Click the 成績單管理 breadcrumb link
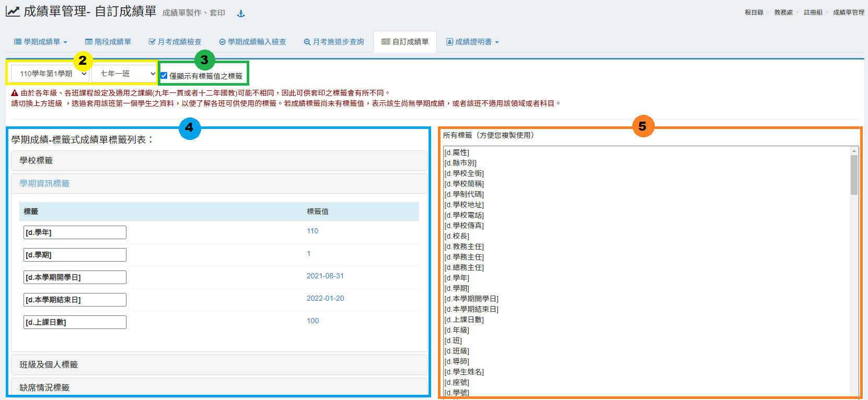The image size is (868, 400). [849, 13]
